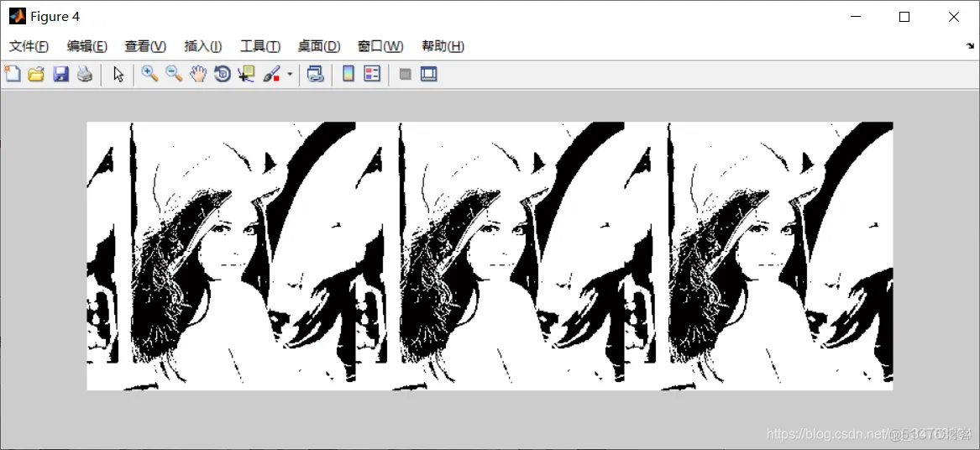Expand the Brush color dropdown arrow
This screenshot has height=450, width=980.
click(290, 75)
